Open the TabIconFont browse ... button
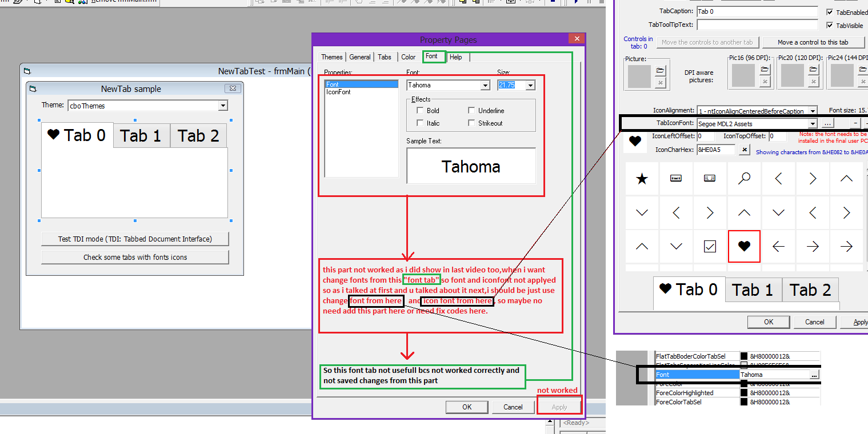This screenshot has height=434, width=868. [x=827, y=123]
